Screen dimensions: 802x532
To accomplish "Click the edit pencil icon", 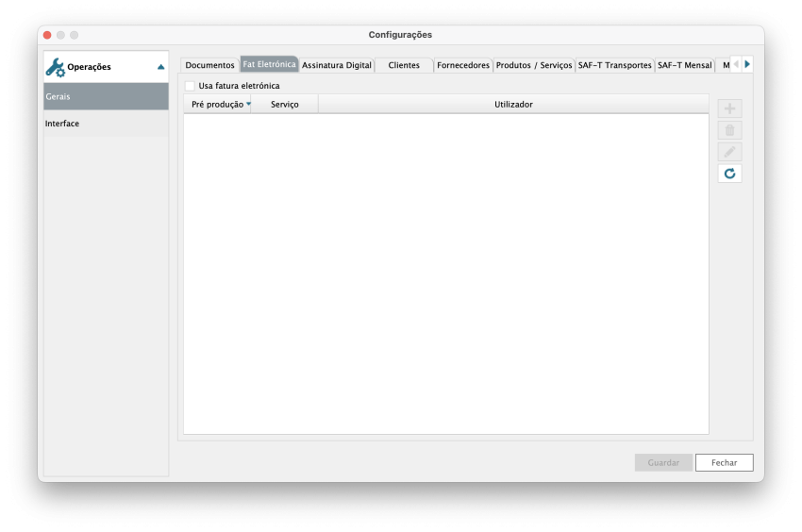I will point(729,152).
